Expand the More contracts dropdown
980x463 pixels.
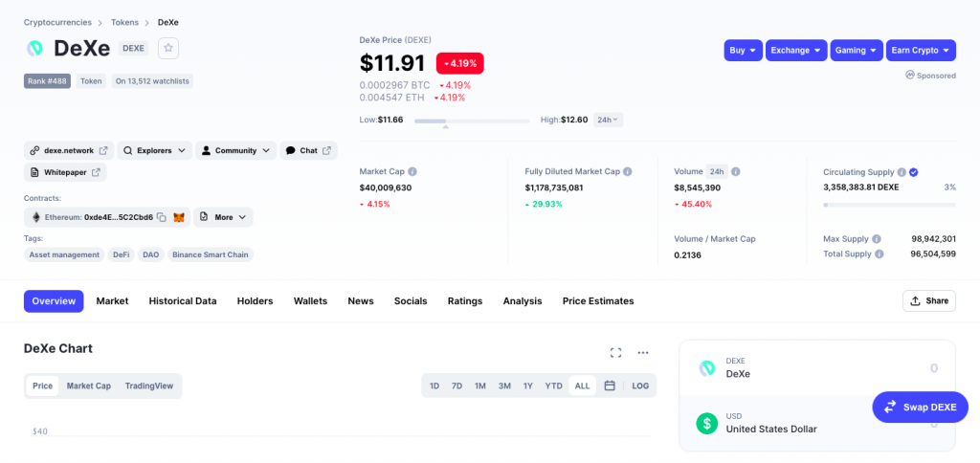pos(223,217)
